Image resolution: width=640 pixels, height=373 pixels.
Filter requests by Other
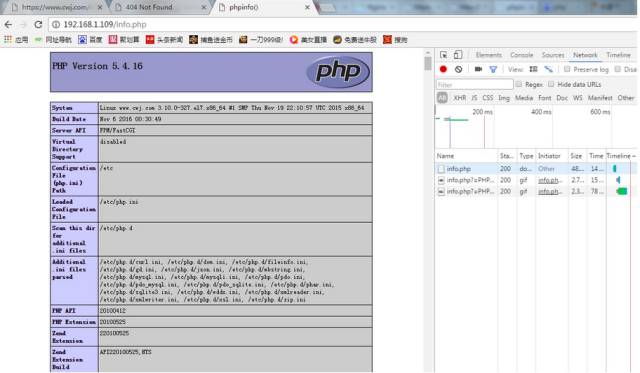click(x=626, y=98)
